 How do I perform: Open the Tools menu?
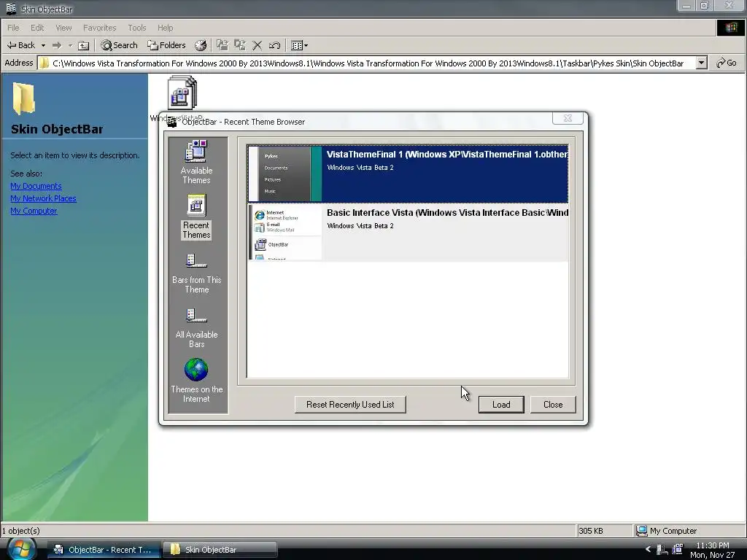click(x=136, y=28)
